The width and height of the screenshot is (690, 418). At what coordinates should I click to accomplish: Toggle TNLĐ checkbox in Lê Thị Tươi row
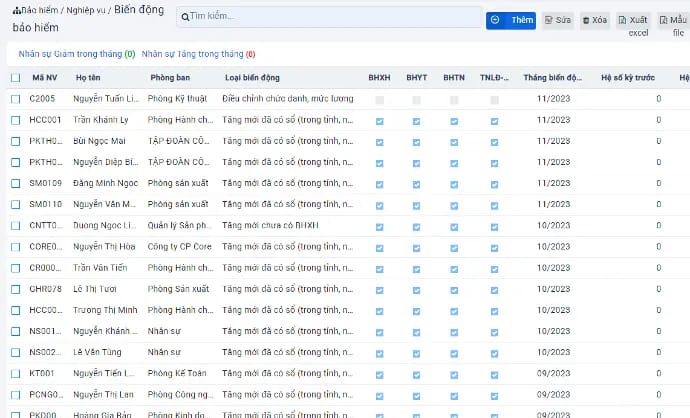(494, 290)
